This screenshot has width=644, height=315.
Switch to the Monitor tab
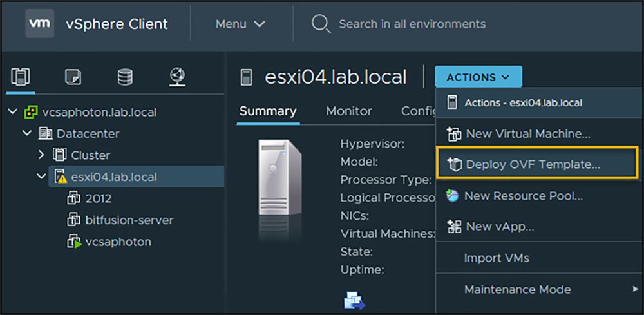(x=348, y=111)
